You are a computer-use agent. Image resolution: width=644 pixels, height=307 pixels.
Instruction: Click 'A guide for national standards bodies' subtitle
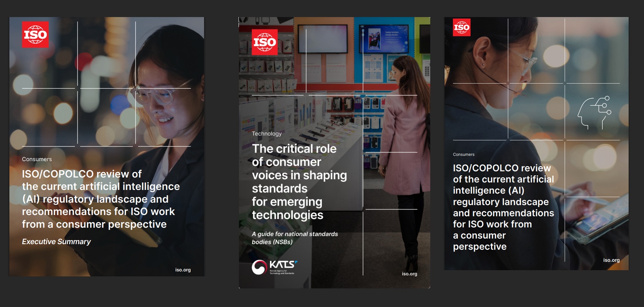click(295, 238)
